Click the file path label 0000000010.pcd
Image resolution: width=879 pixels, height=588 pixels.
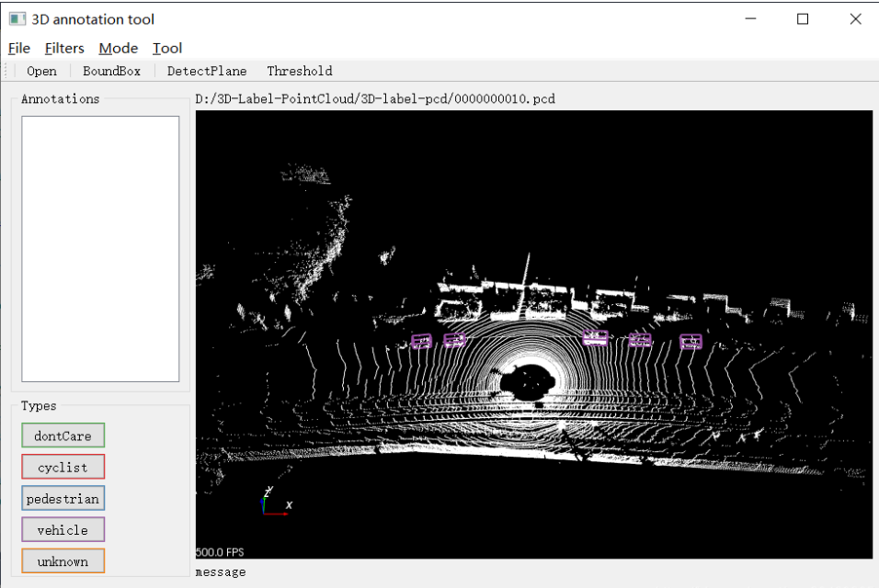click(375, 99)
